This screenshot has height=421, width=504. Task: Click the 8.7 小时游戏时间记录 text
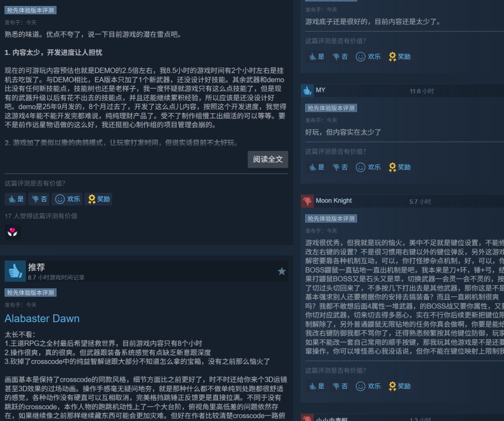(x=56, y=277)
